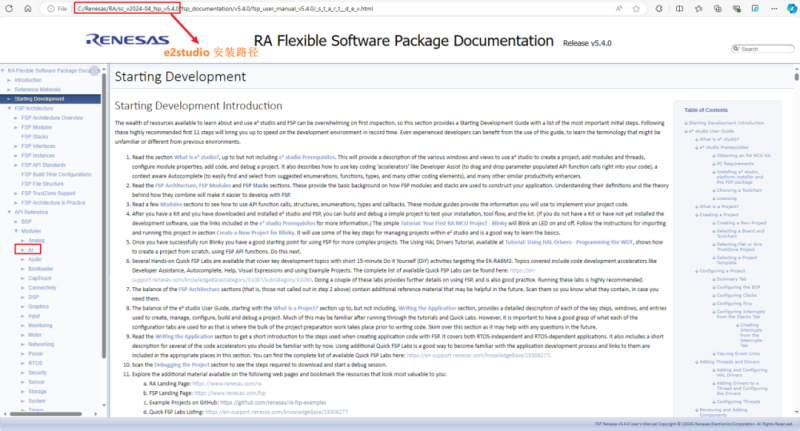This screenshot has width=800, height=431.
Task: Click the browser home icon
Action: 28,9
